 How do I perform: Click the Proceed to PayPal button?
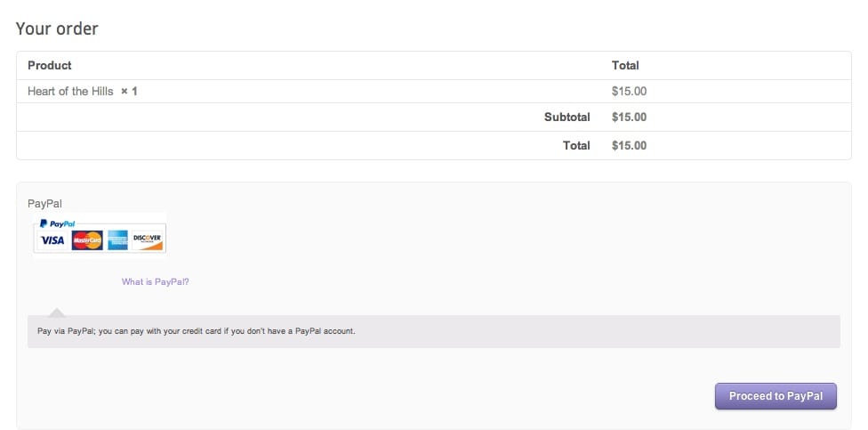776,396
